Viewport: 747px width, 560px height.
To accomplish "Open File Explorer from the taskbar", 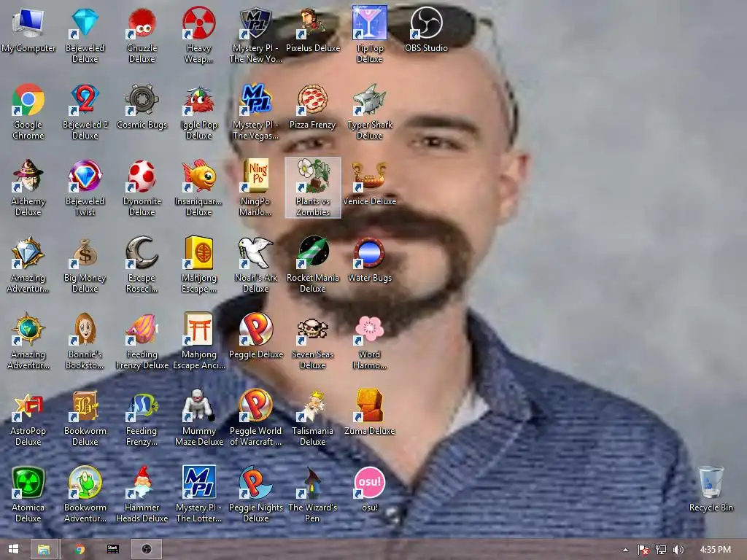I will 44,549.
